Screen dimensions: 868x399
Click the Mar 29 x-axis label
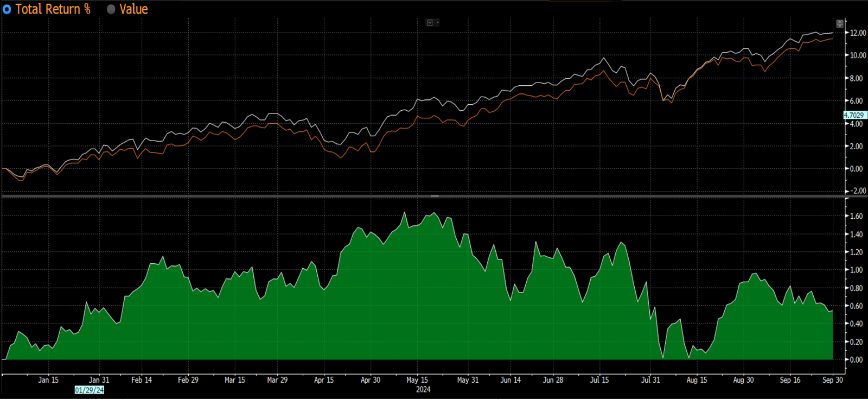(x=277, y=380)
